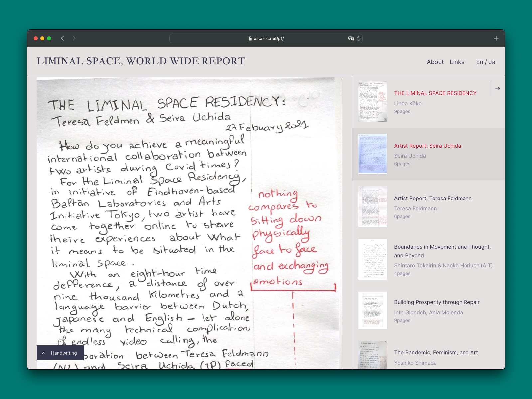The height and width of the screenshot is (399, 532).
Task: Open Artist Report: Seira Uchida entry
Action: coord(427,146)
